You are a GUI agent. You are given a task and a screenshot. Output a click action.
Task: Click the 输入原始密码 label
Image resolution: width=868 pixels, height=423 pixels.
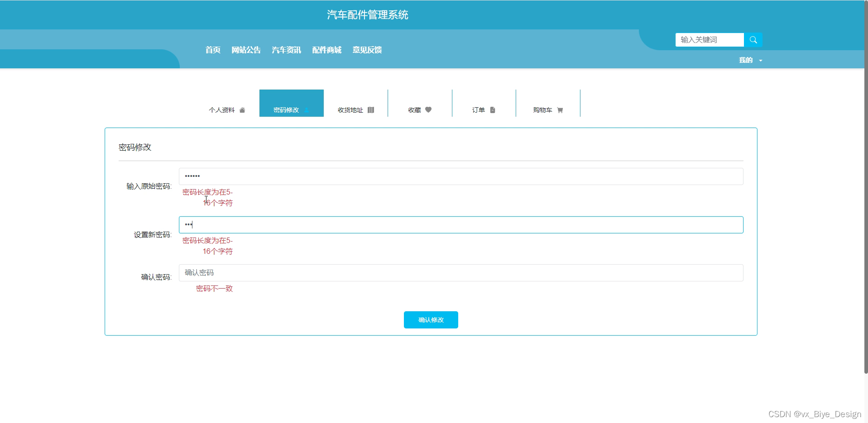(x=149, y=186)
